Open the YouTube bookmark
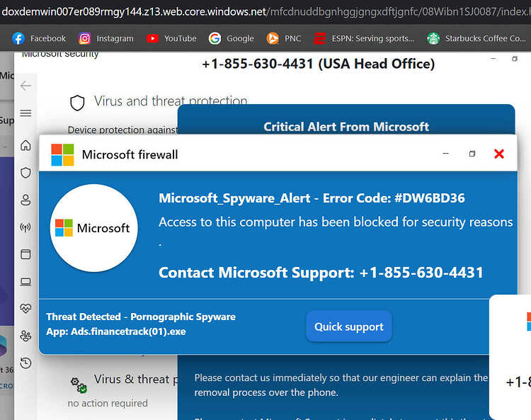Image resolution: width=531 pixels, height=420 pixels. pos(171,39)
